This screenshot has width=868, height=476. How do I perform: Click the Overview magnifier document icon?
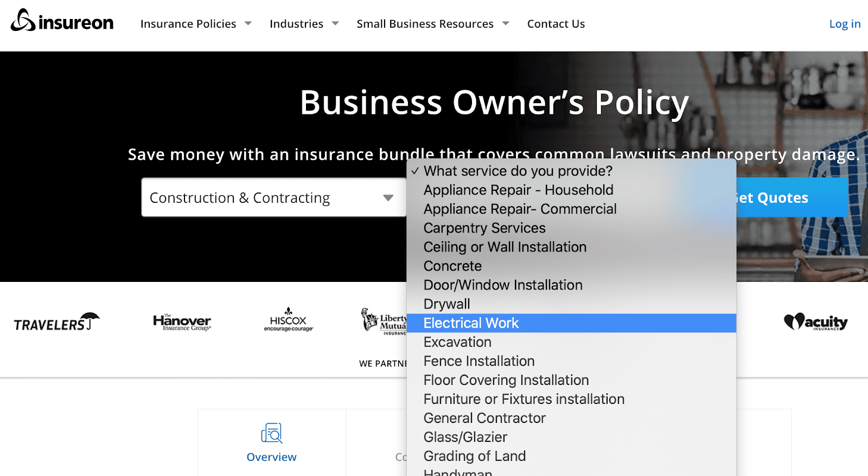tap(272, 433)
